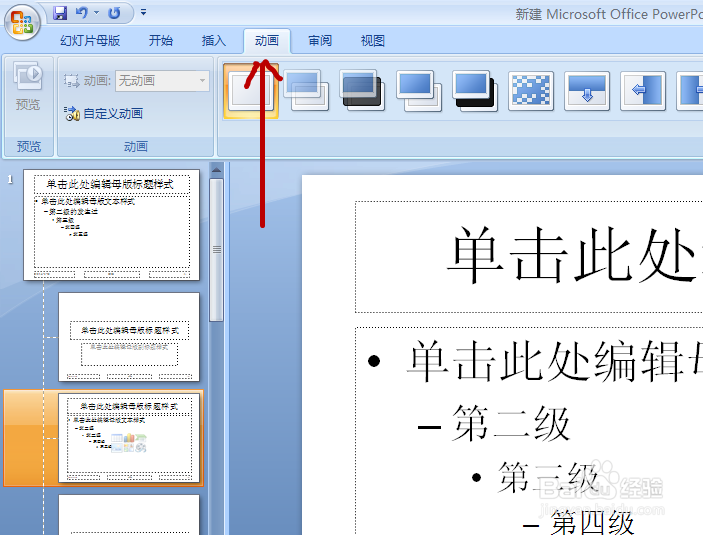Select the highlighted title and content layout
The height and width of the screenshot is (535, 703).
click(x=129, y=438)
